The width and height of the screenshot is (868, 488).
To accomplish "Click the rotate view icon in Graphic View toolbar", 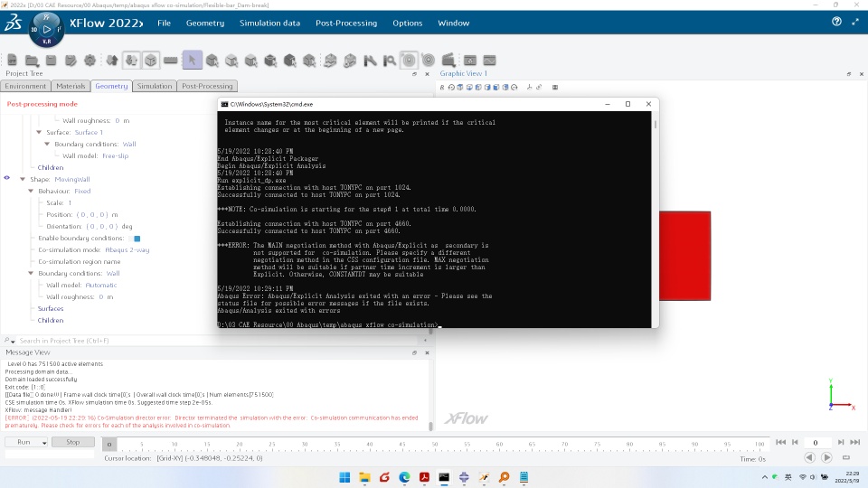I will (x=451, y=87).
